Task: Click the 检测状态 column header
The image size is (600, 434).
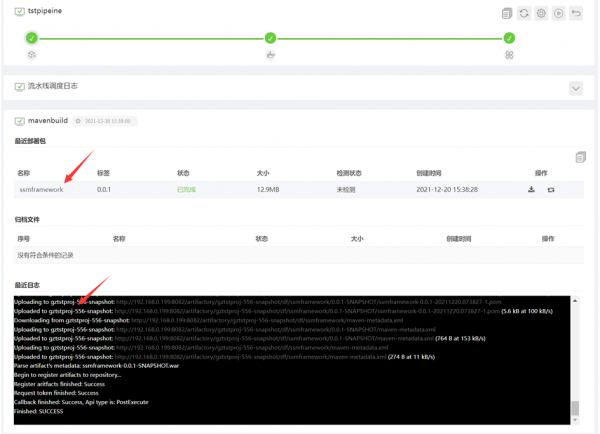Action: [x=349, y=173]
